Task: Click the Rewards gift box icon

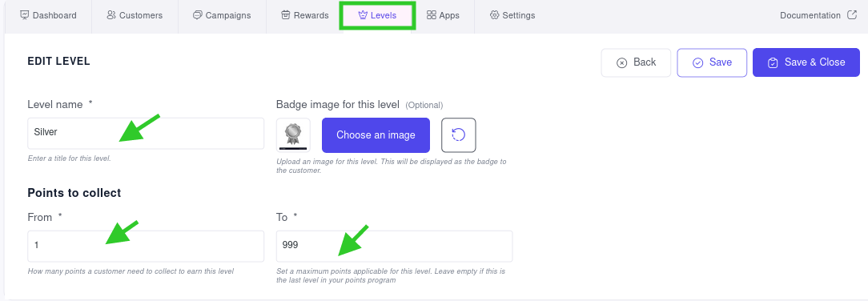Action: point(286,15)
